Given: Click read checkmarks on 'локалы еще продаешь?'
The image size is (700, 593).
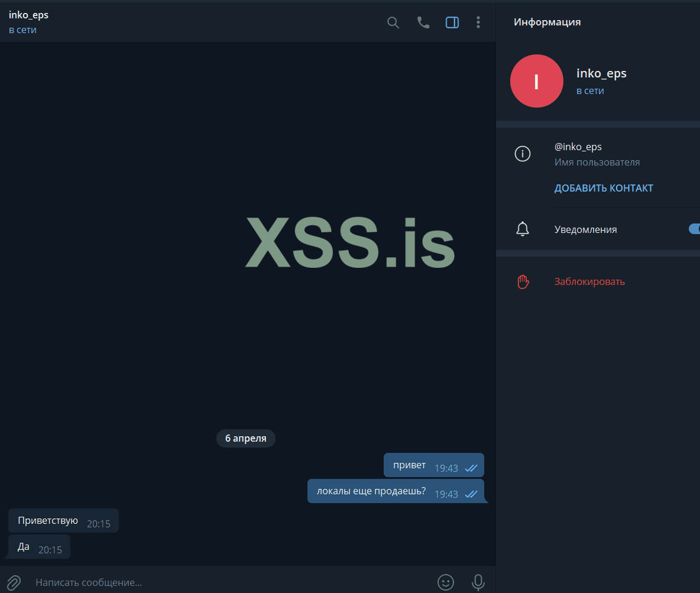Looking at the screenshot, I should click(471, 494).
